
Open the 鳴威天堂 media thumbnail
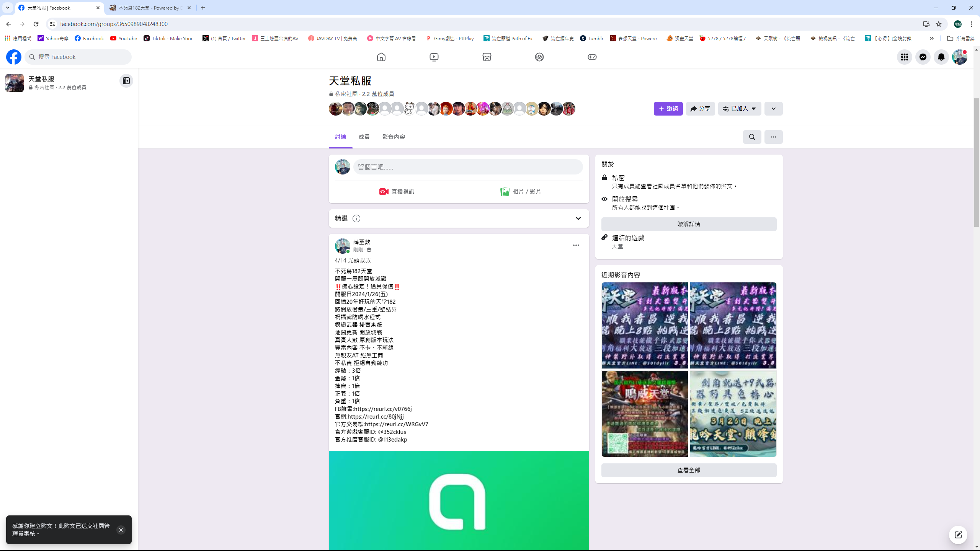click(x=645, y=414)
